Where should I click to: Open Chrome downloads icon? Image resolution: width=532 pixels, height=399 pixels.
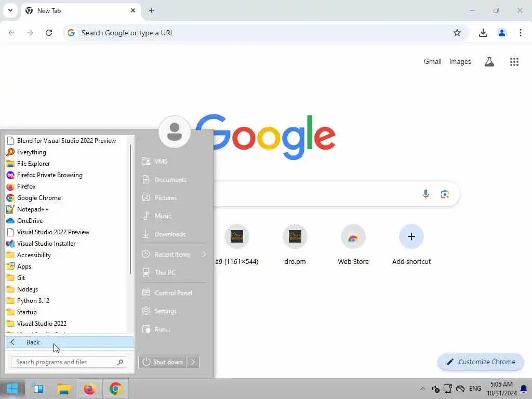pyautogui.click(x=483, y=33)
